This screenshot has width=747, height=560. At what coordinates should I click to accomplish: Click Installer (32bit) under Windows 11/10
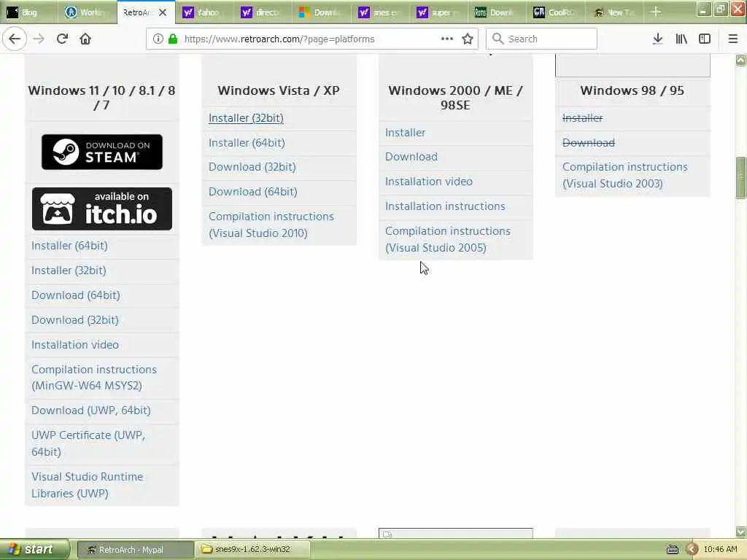(x=69, y=271)
